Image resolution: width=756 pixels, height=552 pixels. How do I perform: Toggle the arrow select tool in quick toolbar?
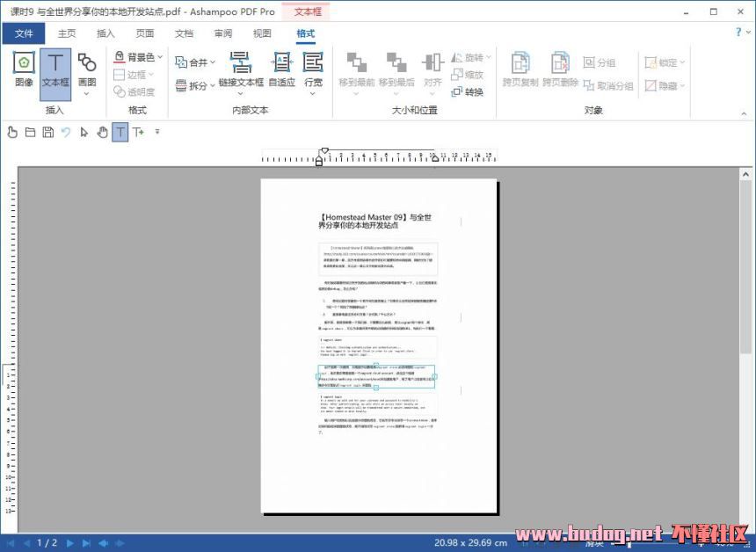[84, 132]
